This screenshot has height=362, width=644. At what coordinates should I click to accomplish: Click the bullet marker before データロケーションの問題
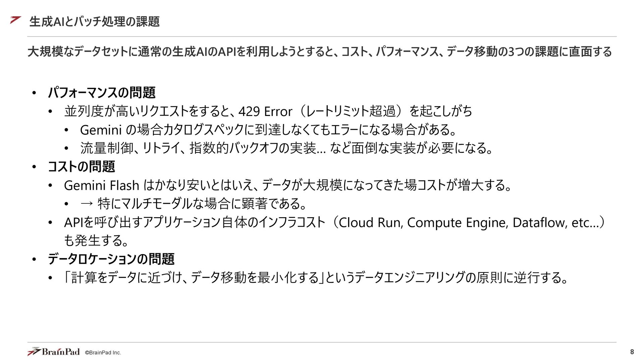34,259
